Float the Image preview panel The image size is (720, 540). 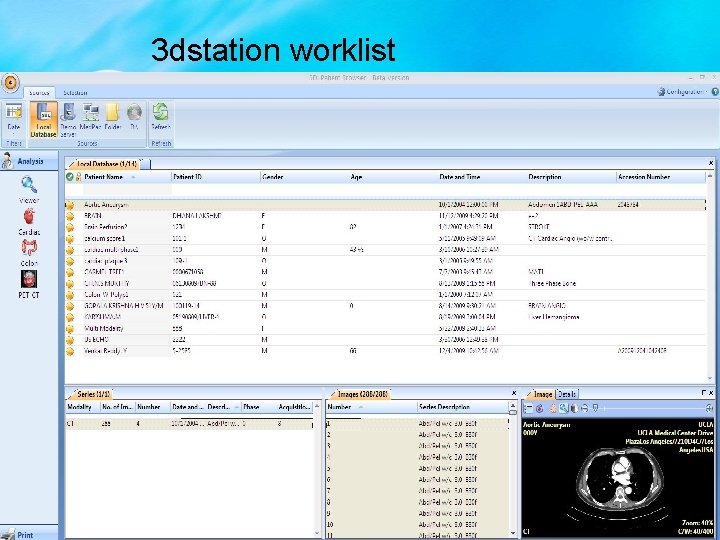(x=703, y=393)
